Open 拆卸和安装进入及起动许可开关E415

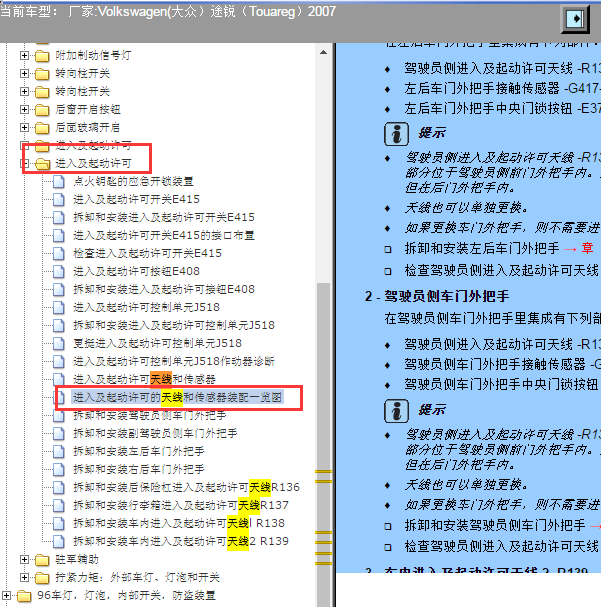(164, 217)
